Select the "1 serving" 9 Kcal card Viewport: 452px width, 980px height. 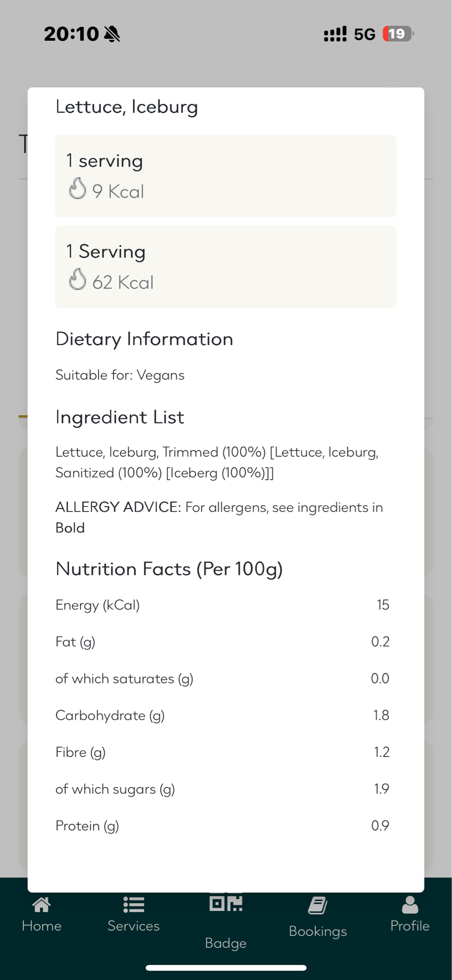coord(226,176)
